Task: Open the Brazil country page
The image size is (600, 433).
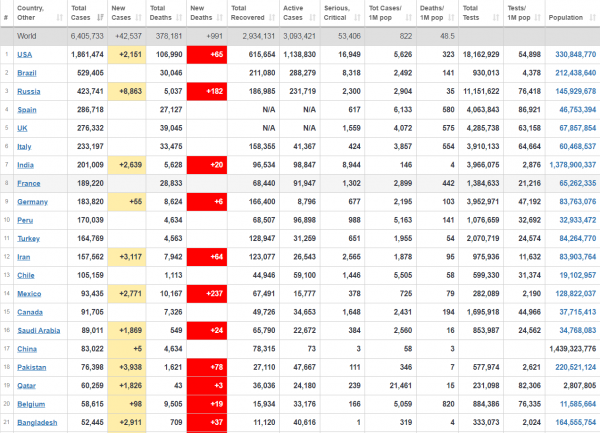Action: [x=27, y=73]
